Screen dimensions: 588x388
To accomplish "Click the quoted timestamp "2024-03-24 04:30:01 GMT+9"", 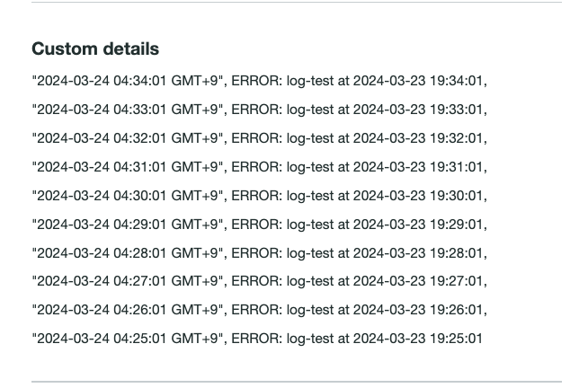I will [x=128, y=196].
